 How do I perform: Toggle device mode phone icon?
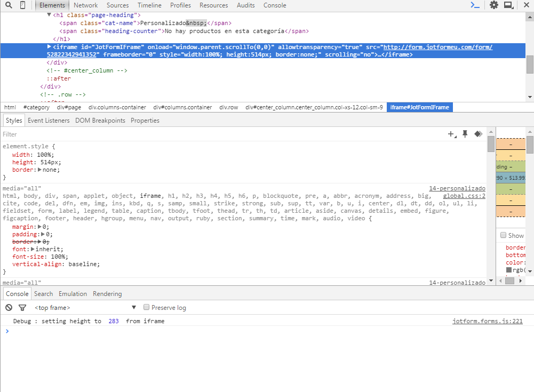pyautogui.click(x=22, y=5)
